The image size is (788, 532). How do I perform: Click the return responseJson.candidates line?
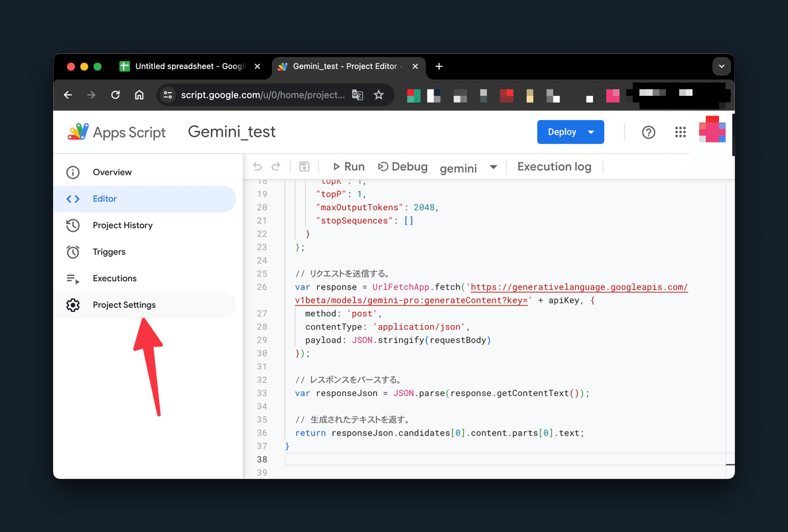(x=439, y=433)
